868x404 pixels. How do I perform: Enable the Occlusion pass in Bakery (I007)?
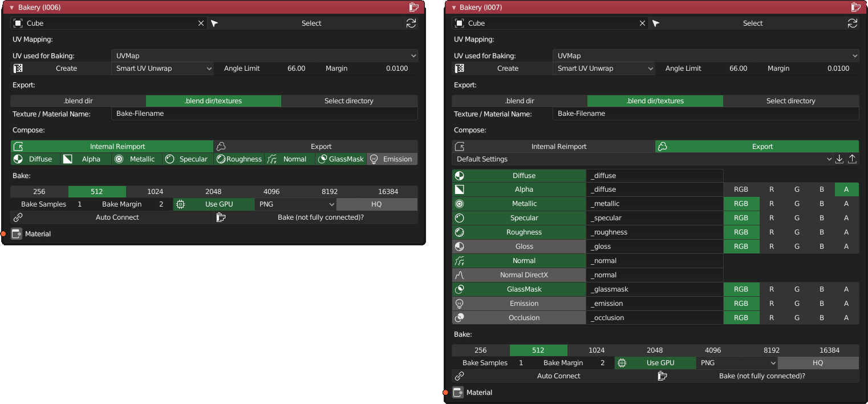519,318
